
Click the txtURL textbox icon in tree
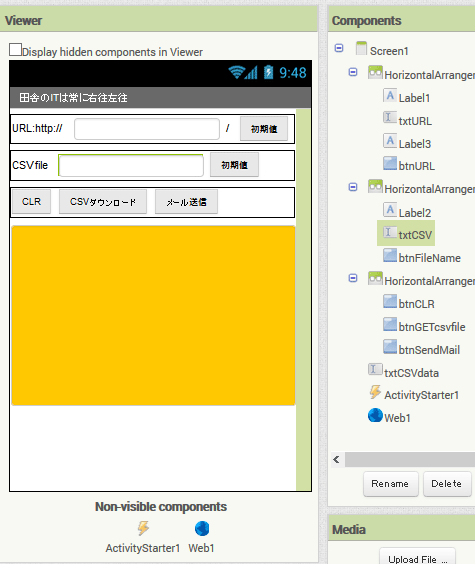pos(390,118)
